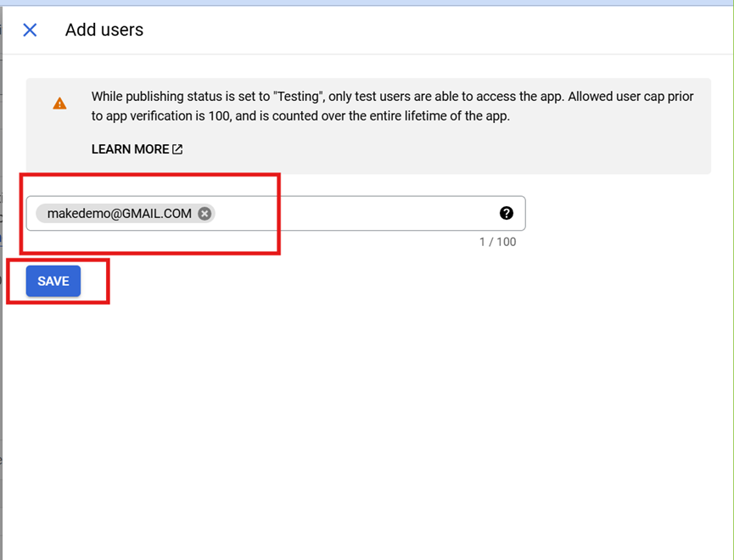Click the blank space right of SAVE button
The height and width of the screenshot is (560, 734).
click(x=339, y=282)
